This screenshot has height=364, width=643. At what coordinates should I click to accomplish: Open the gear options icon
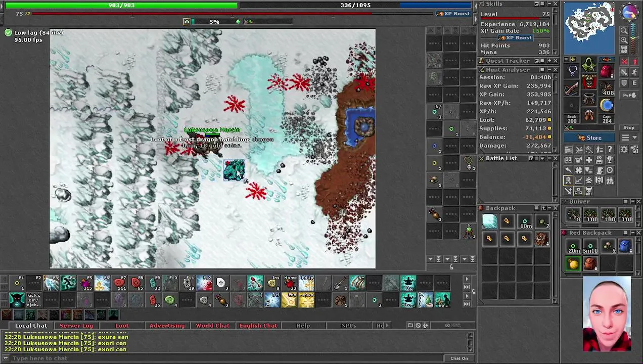click(x=624, y=149)
